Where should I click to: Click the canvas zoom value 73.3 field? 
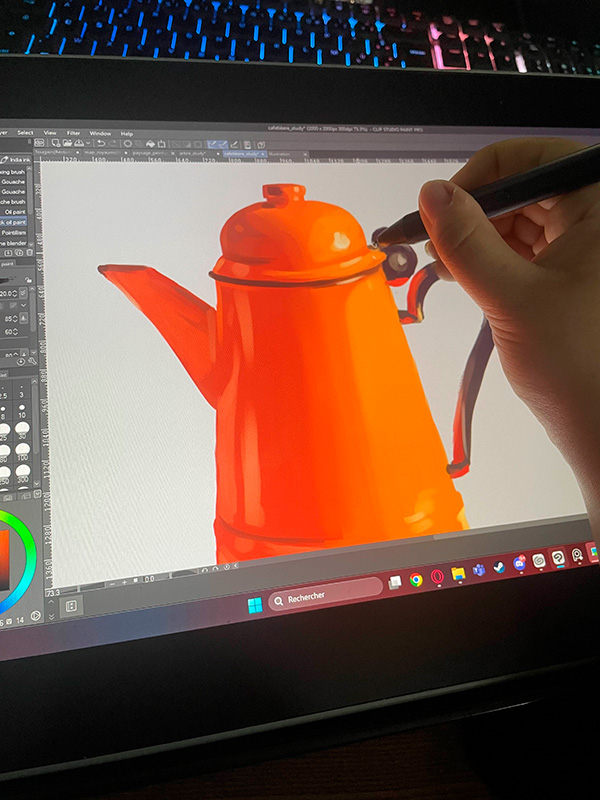pyautogui.click(x=53, y=592)
